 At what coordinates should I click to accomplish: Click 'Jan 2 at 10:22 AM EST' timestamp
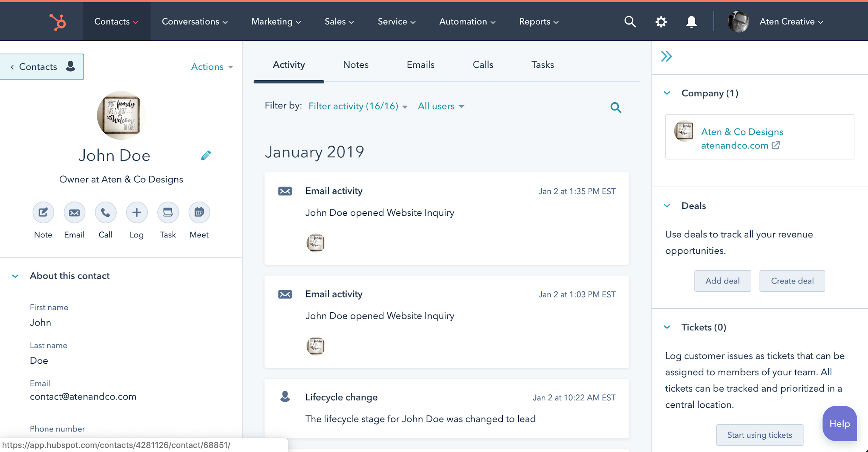574,397
